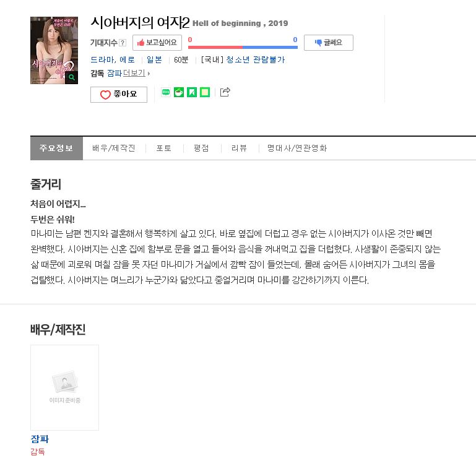Click the placeholder image for 잠파
The height and width of the screenshot is (474, 476).
pos(64,387)
